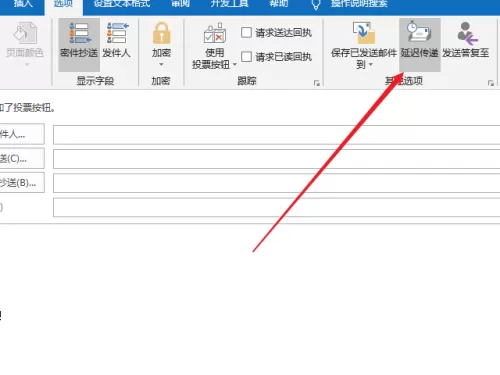Click the 密件抄送(B)... Bcc button

(x=21, y=183)
